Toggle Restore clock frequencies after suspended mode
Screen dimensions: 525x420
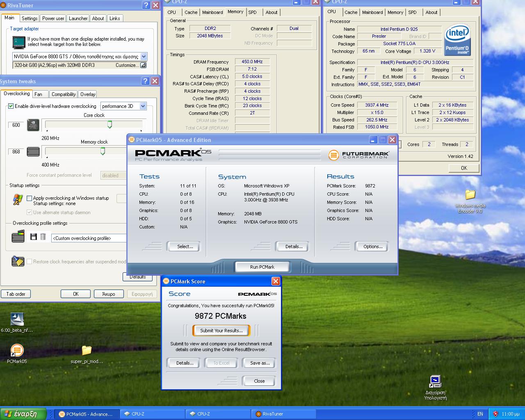pos(29,261)
